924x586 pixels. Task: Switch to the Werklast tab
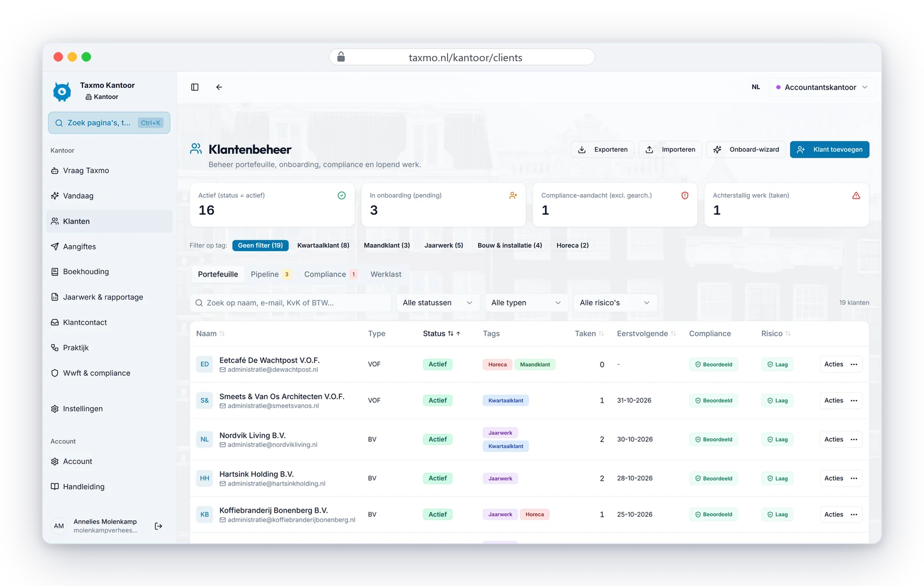click(386, 274)
